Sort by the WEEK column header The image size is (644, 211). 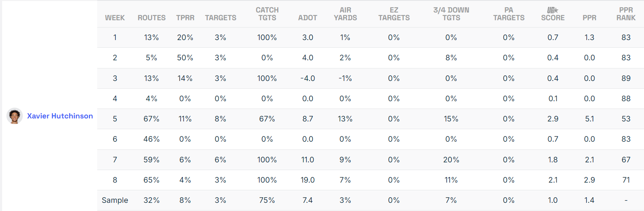click(115, 18)
